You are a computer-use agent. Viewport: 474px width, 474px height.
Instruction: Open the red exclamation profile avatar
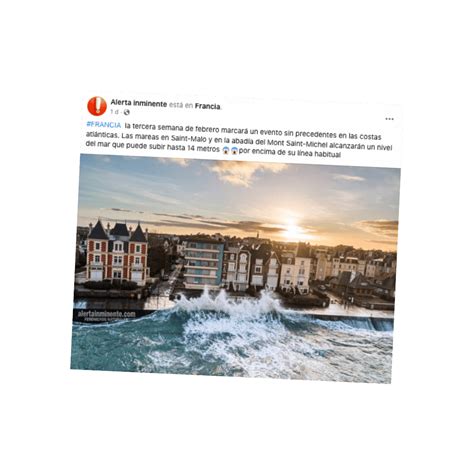[x=97, y=106]
